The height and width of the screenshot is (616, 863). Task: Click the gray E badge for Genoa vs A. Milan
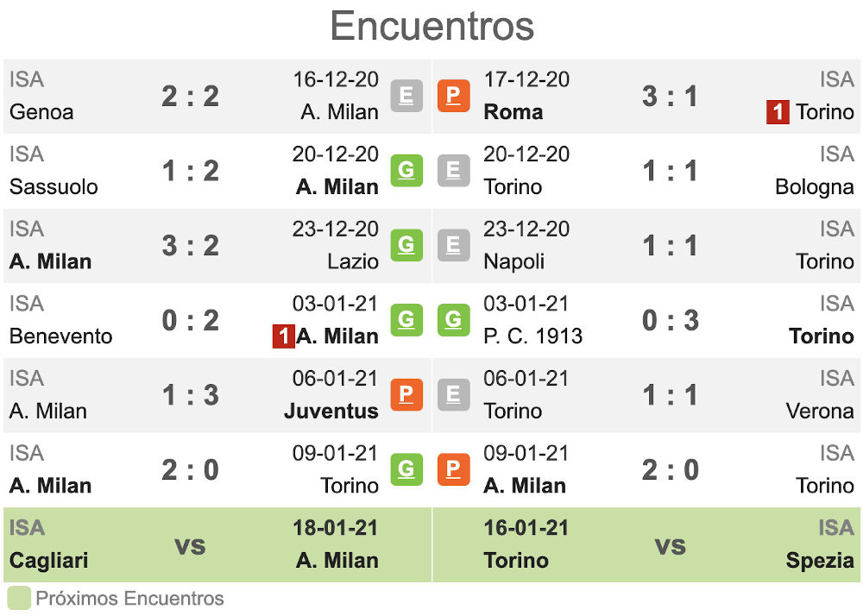406,96
